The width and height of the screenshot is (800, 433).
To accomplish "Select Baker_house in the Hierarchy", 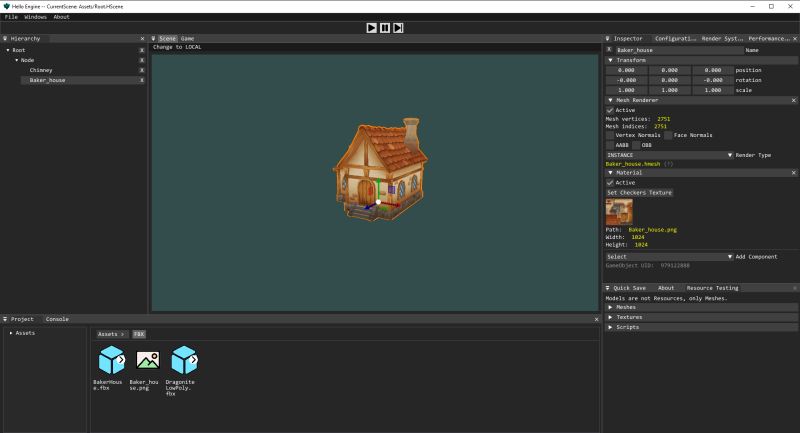I will 47,80.
